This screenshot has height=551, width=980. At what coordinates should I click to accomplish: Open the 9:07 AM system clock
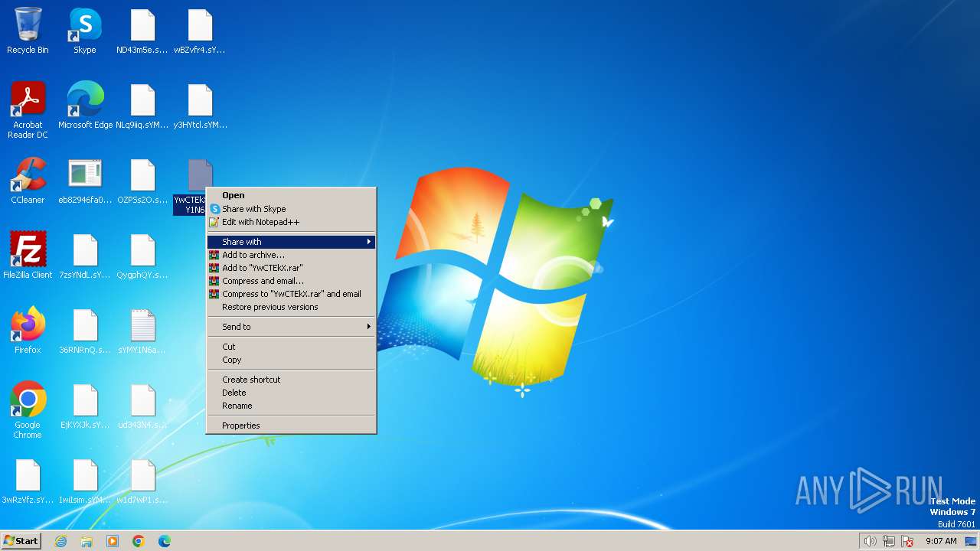[x=941, y=541]
